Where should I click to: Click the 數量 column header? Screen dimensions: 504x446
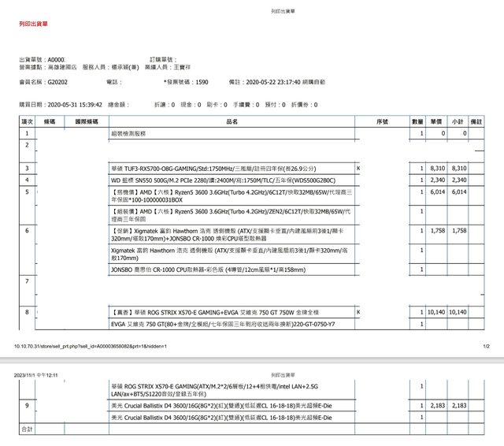point(417,122)
